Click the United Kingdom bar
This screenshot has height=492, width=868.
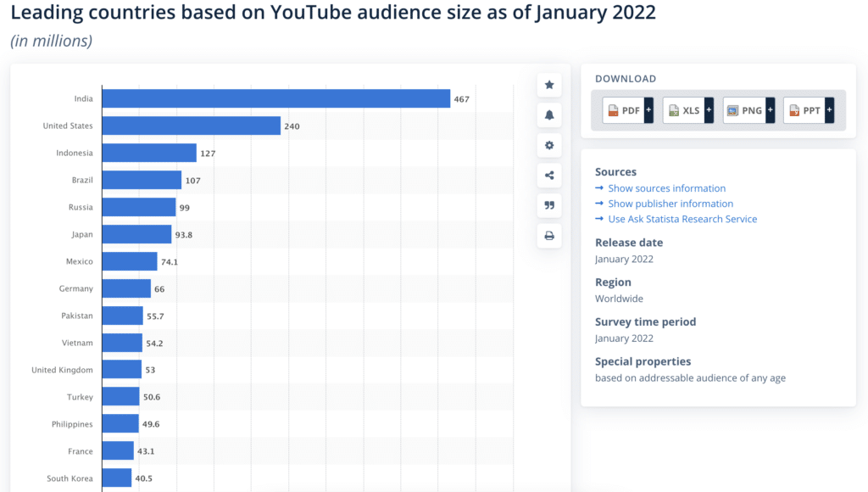[x=122, y=370]
